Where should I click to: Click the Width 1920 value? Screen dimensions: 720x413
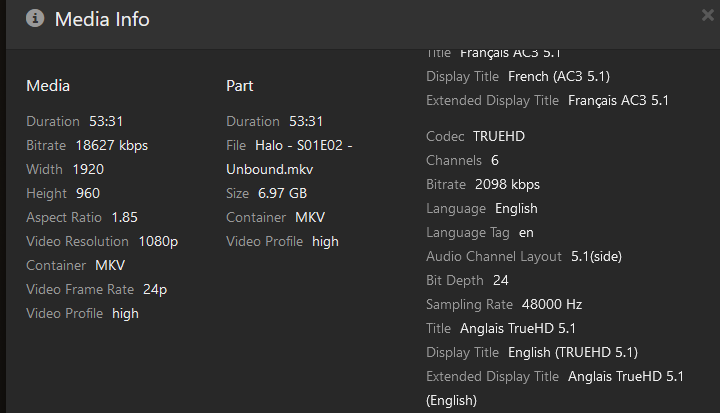(88, 169)
